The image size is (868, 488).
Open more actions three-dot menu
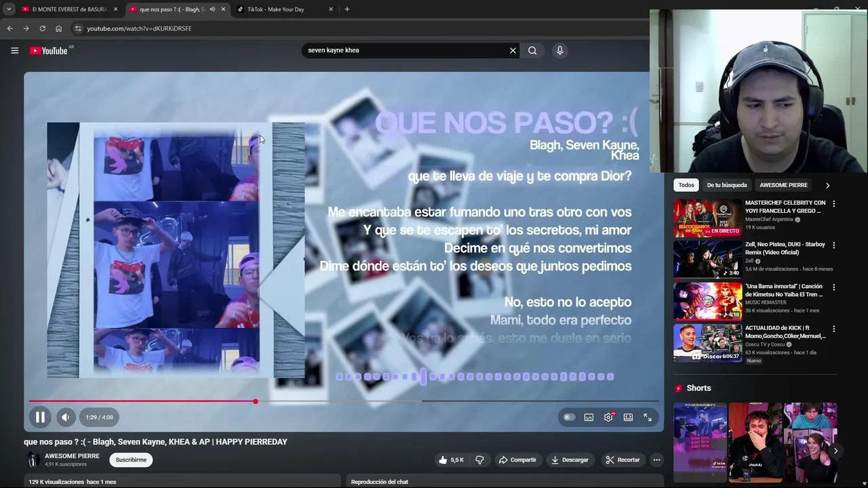click(656, 460)
